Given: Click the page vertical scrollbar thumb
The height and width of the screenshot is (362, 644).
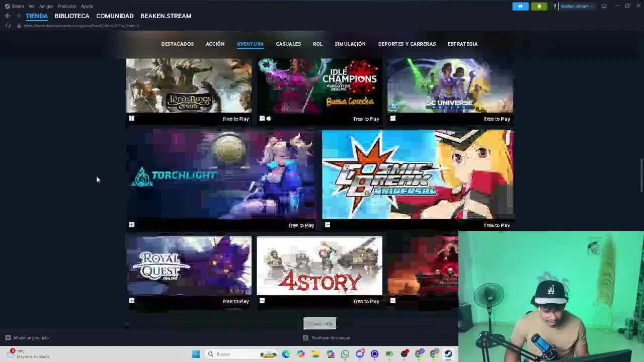Looking at the screenshot, I should point(641,175).
